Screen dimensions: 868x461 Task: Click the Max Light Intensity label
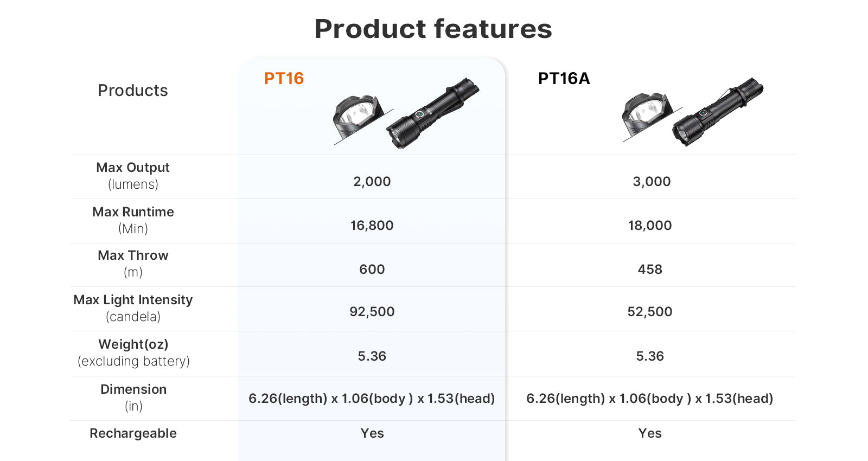point(133,300)
